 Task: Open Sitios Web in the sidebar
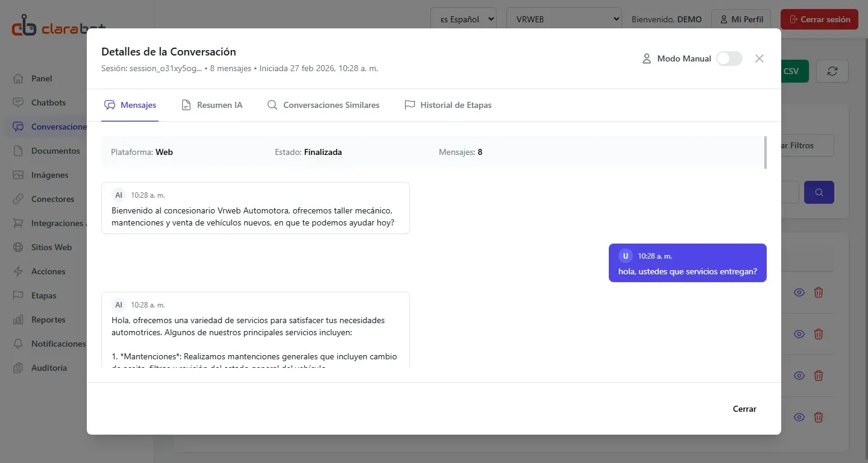(51, 247)
